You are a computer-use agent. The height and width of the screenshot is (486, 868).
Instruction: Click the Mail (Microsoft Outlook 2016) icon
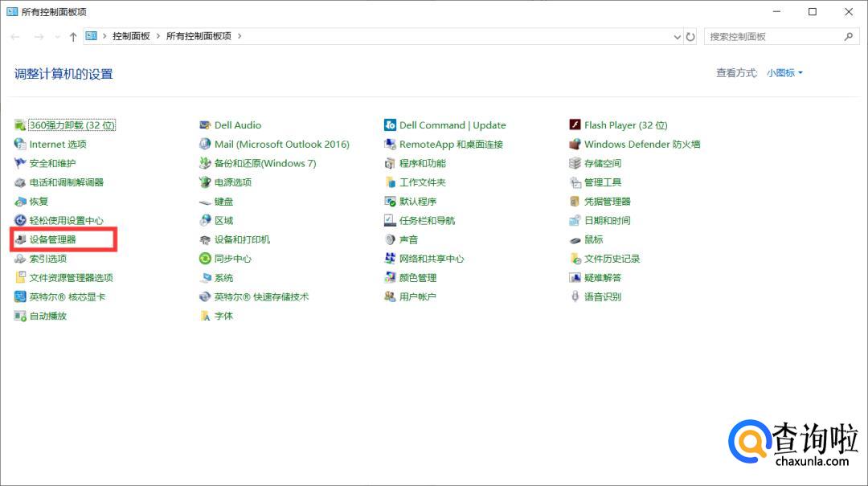click(205, 144)
